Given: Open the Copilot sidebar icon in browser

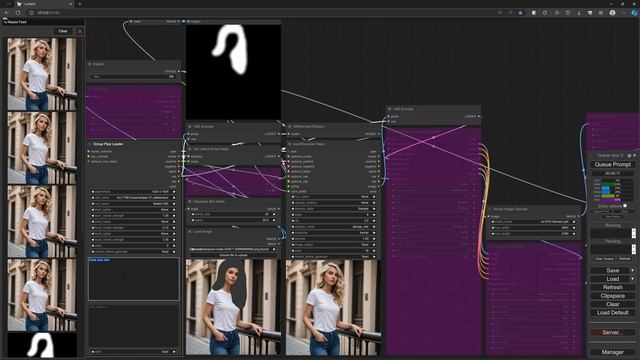Looking at the screenshot, I should pyautogui.click(x=634, y=13).
